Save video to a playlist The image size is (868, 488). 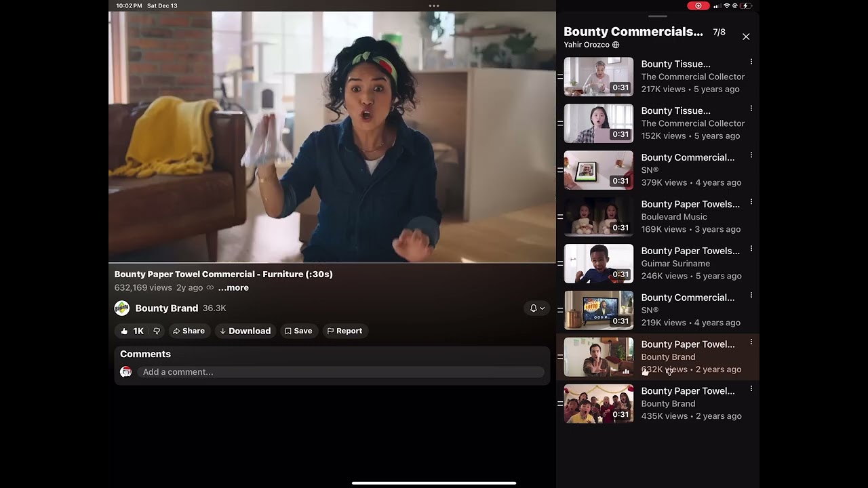[x=298, y=331]
